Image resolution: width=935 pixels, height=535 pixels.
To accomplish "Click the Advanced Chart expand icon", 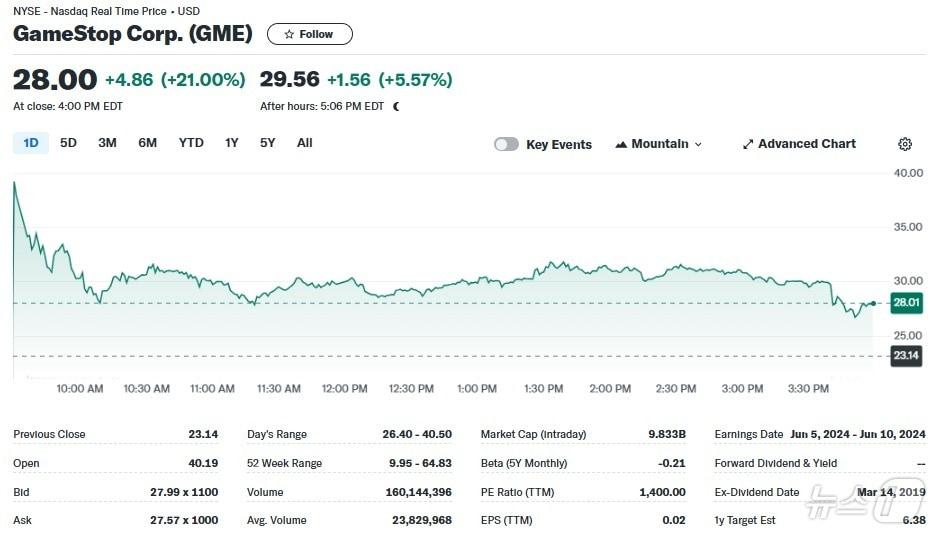I will tap(747, 144).
